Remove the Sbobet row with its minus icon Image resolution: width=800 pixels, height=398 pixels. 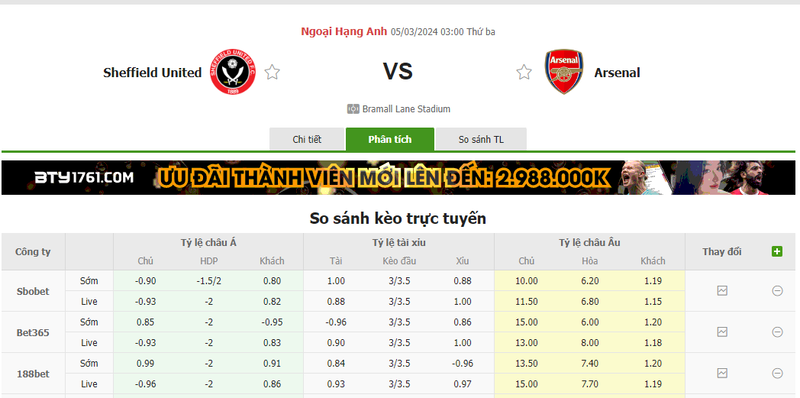tap(777, 291)
